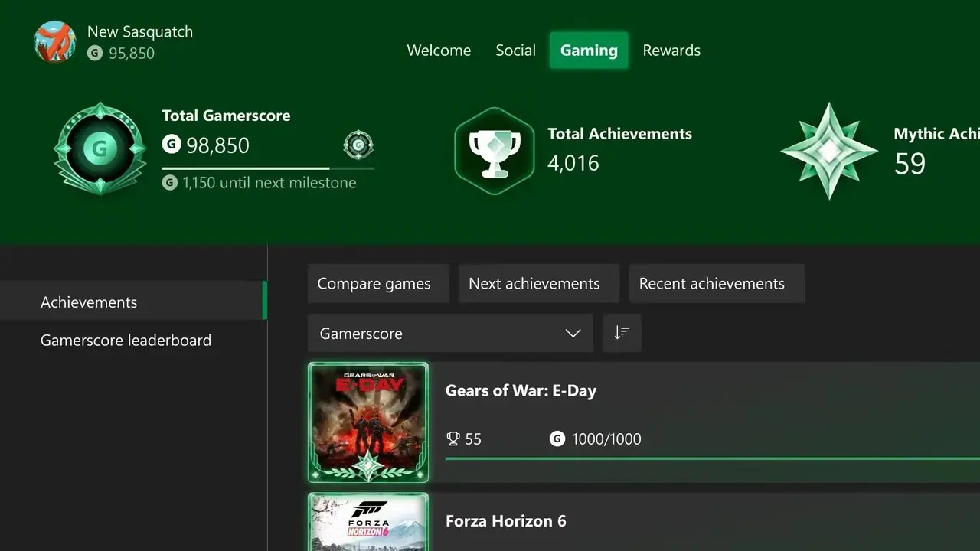Image resolution: width=980 pixels, height=551 pixels.
Task: Click the 1000/1000 gamerscore value
Action: click(x=606, y=439)
